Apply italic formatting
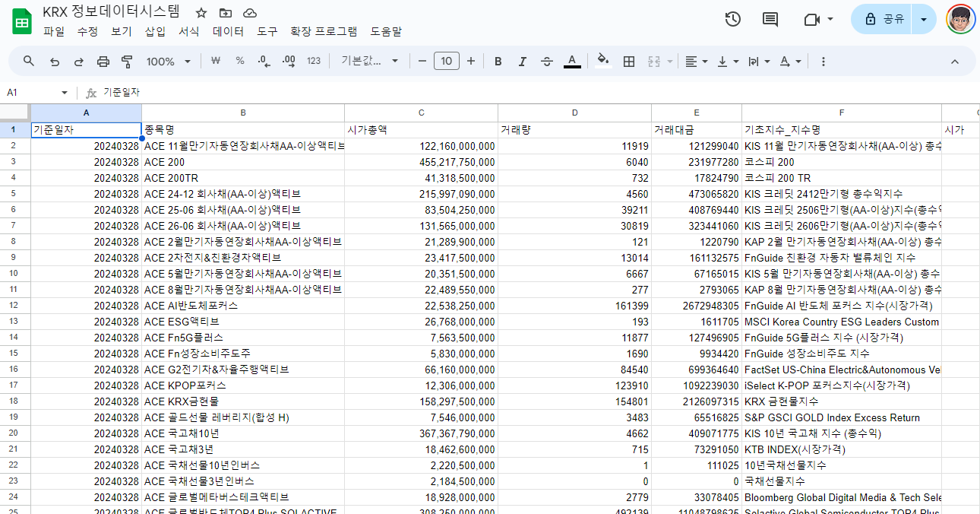The width and height of the screenshot is (980, 514). pos(522,61)
